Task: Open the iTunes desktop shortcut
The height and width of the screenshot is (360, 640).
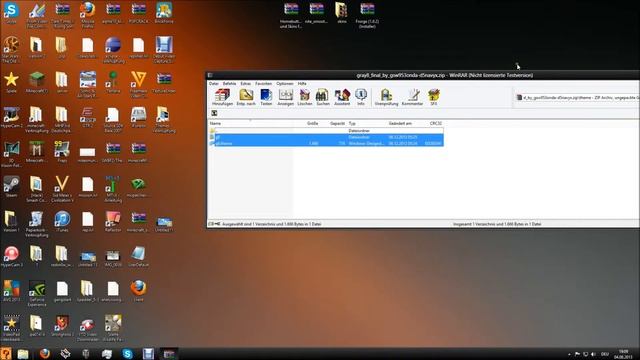Action: coord(62,222)
